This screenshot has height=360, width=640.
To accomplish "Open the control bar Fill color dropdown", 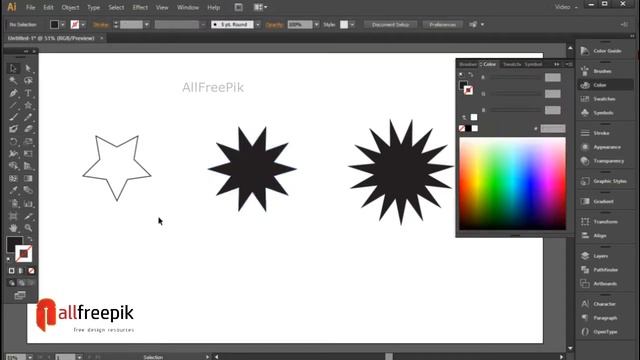I will pos(63,24).
